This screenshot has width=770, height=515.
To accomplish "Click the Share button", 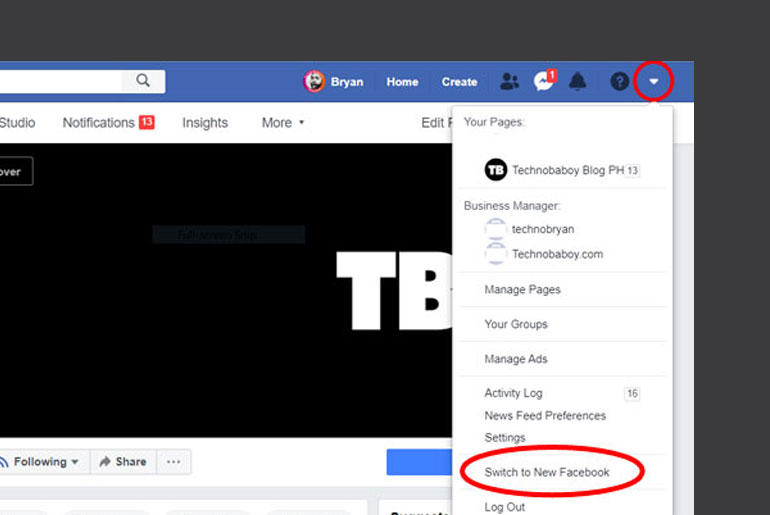I will click(123, 462).
